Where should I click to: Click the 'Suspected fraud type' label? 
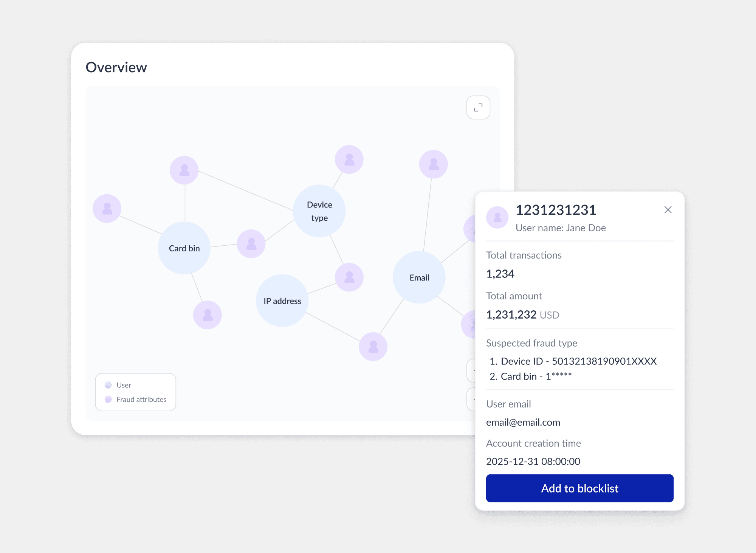click(x=531, y=343)
